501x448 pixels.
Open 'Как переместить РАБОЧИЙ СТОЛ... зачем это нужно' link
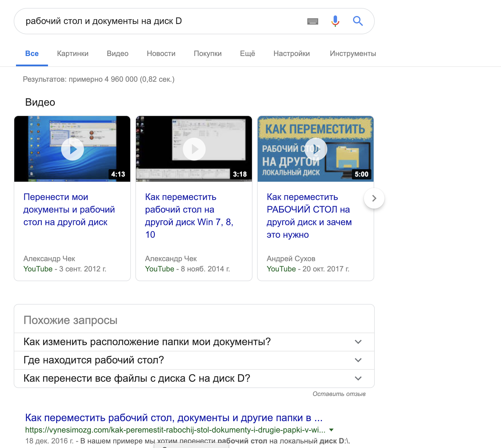[x=309, y=216]
